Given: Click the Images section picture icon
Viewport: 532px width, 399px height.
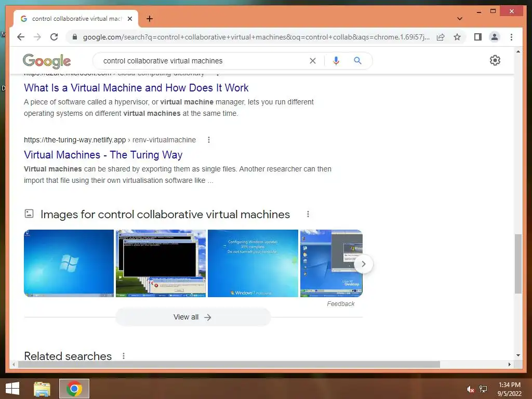Looking at the screenshot, I should tap(29, 214).
